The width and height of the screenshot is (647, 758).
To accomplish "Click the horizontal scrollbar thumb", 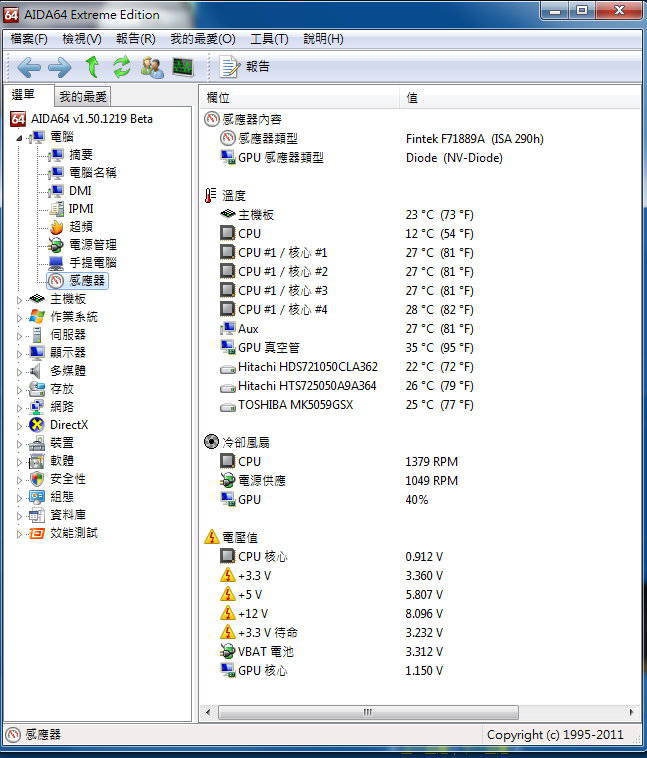I will 368,712.
